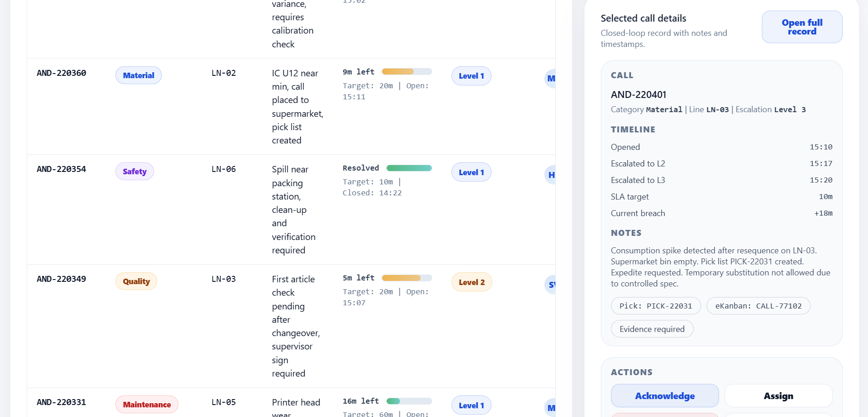Image resolution: width=868 pixels, height=417 pixels.
Task: Click the SV avatar in Quality row
Action: click(x=550, y=285)
